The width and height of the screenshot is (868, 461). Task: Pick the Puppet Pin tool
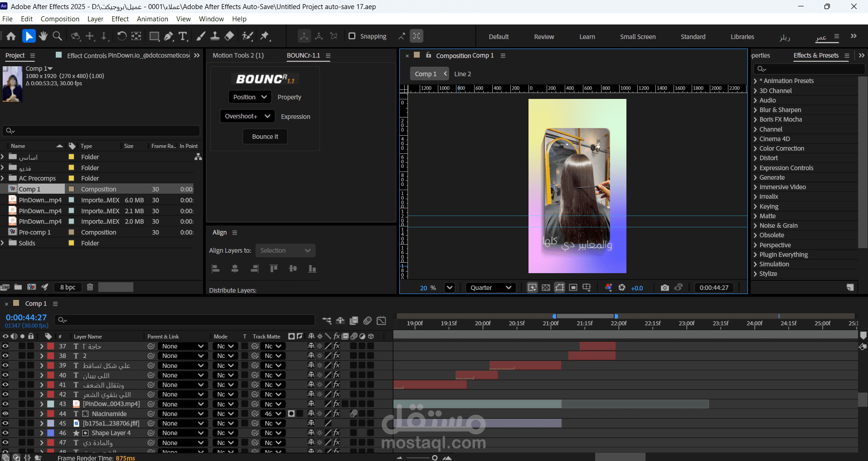265,36
